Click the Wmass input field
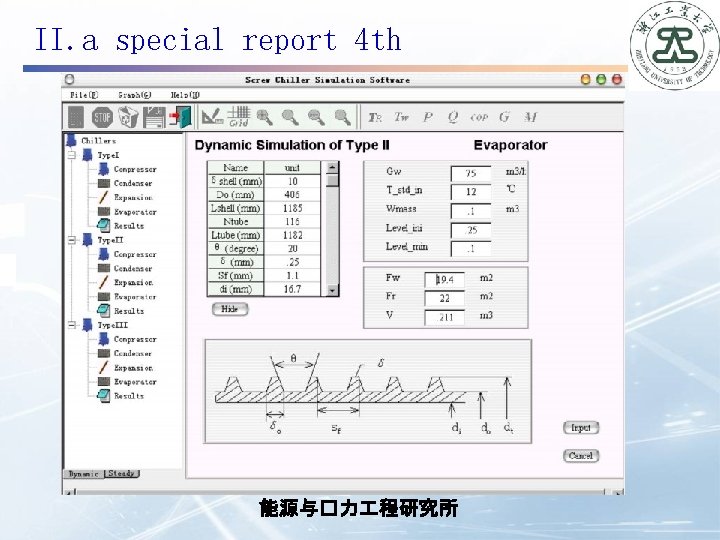The height and width of the screenshot is (540, 720). pos(471,211)
